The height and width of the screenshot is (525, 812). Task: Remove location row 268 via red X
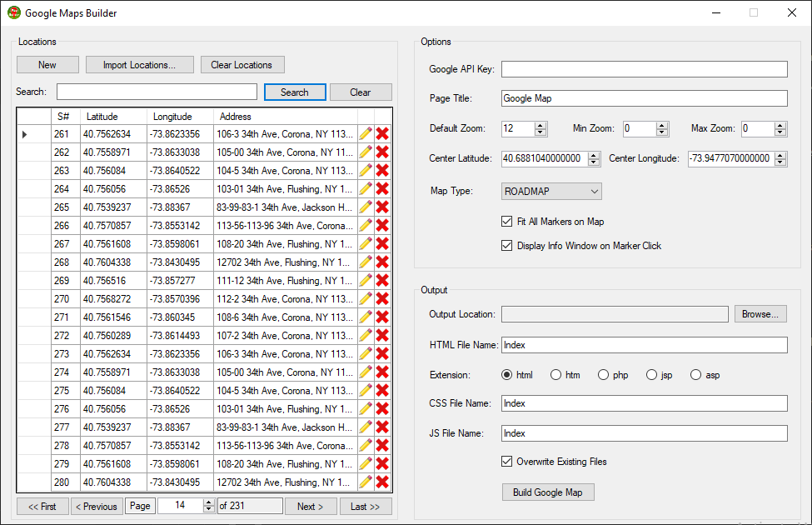(383, 262)
